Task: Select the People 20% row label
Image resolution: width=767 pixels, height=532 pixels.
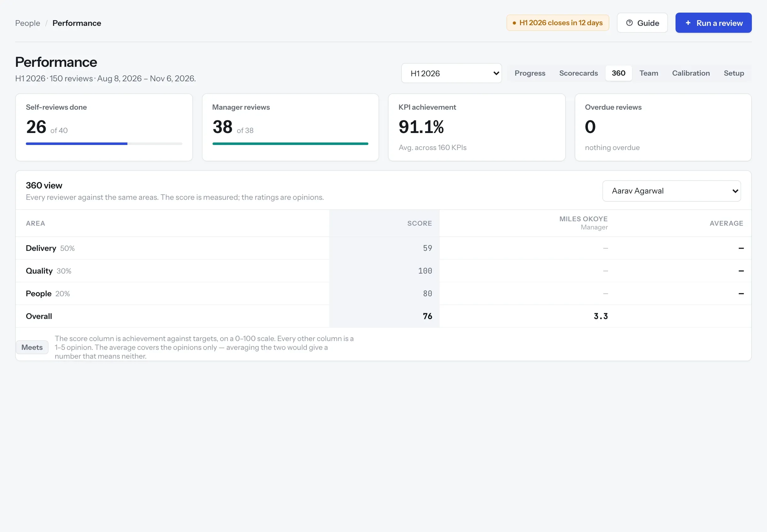Action: click(x=48, y=294)
